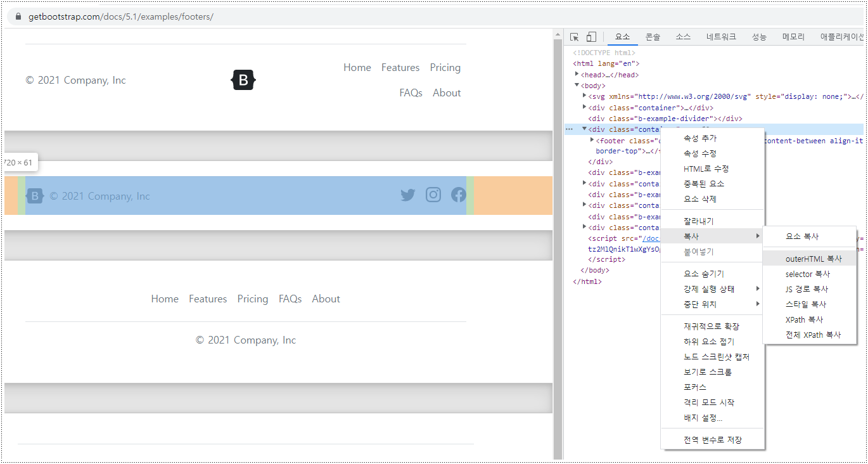
Task: Click the Facebook icon in highlighted footer
Action: 459,195
